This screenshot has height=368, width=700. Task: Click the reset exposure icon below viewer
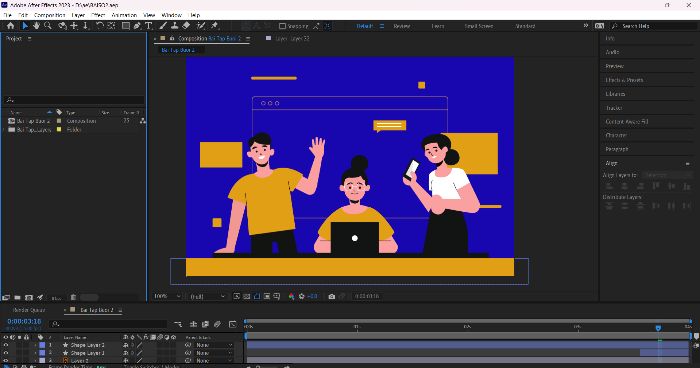click(x=302, y=296)
